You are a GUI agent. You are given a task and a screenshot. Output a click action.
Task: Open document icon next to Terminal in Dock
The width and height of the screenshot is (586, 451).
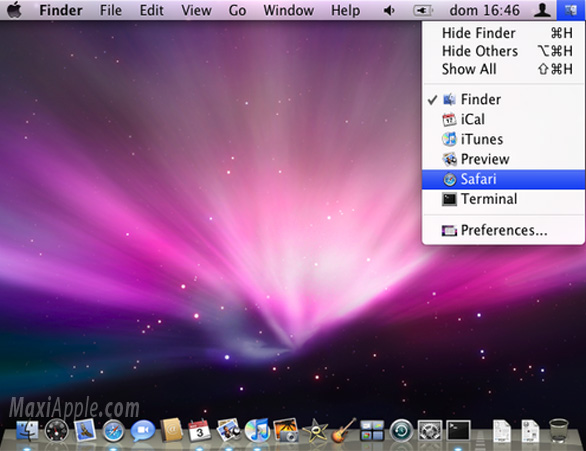point(502,431)
